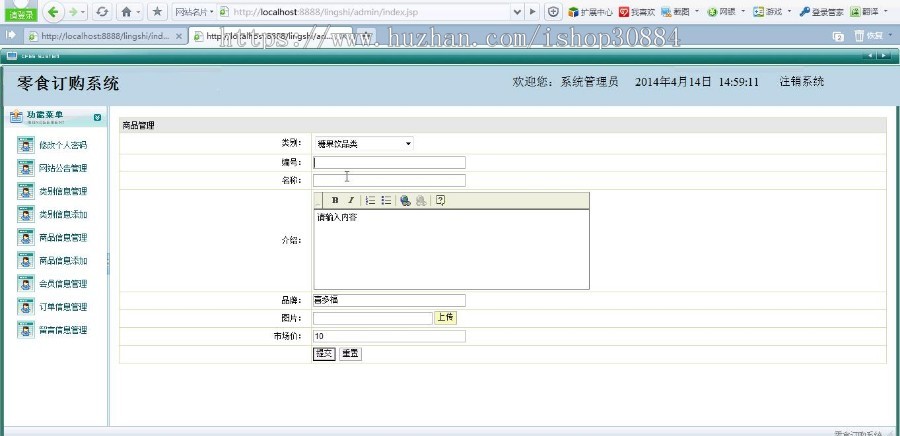Click the last editor toolbar help icon
The width and height of the screenshot is (900, 436).
440,200
